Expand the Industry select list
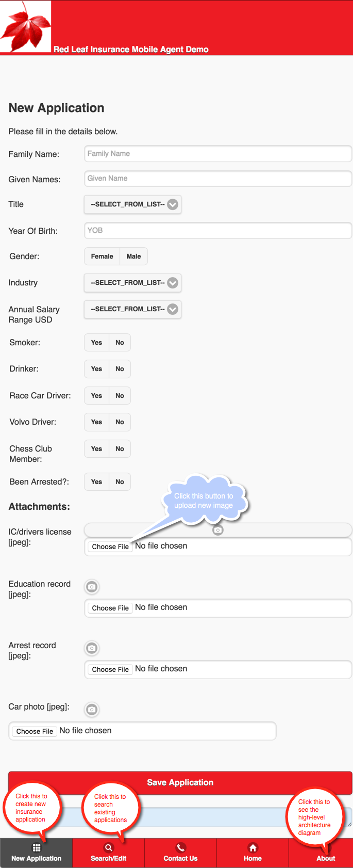This screenshot has width=353, height=868. click(133, 283)
